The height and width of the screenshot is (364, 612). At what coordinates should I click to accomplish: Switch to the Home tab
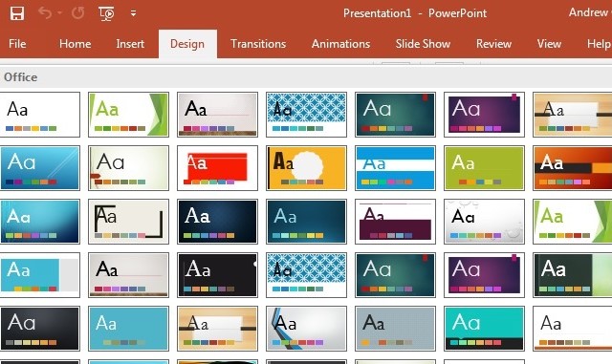coord(75,44)
